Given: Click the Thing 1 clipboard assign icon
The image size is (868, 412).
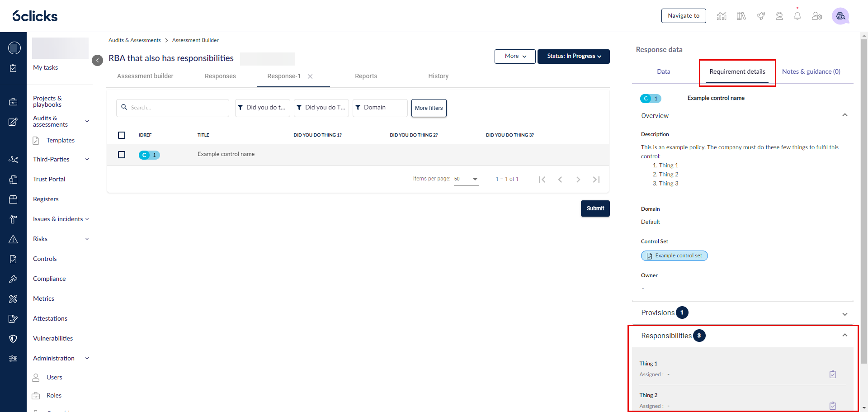Looking at the screenshot, I should point(833,374).
